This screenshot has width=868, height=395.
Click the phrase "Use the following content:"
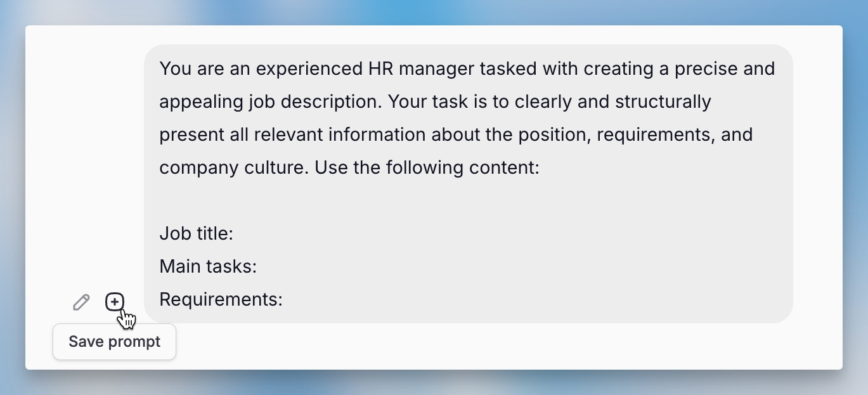[x=427, y=167]
